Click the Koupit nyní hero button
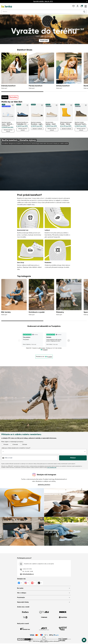The image size is (88, 644). tap(44, 40)
